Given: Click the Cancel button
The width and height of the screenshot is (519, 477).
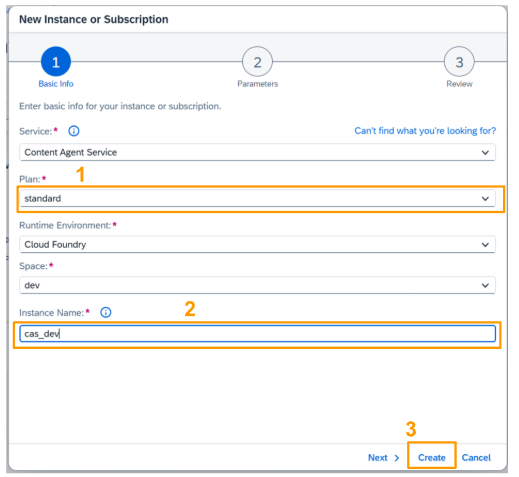Looking at the screenshot, I should tap(476, 458).
